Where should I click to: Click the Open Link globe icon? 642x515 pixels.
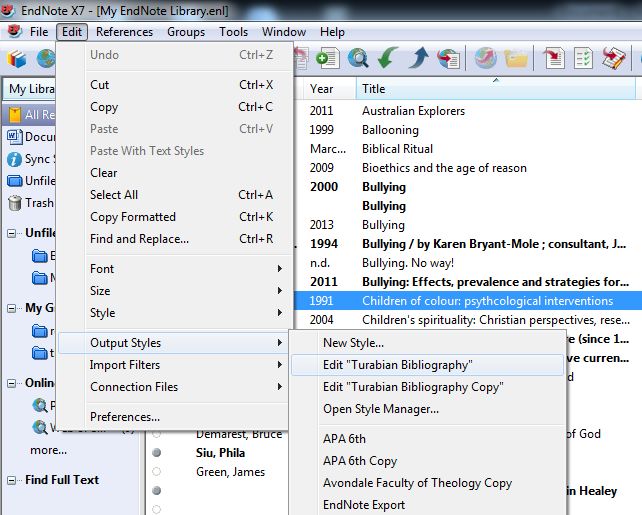486,58
